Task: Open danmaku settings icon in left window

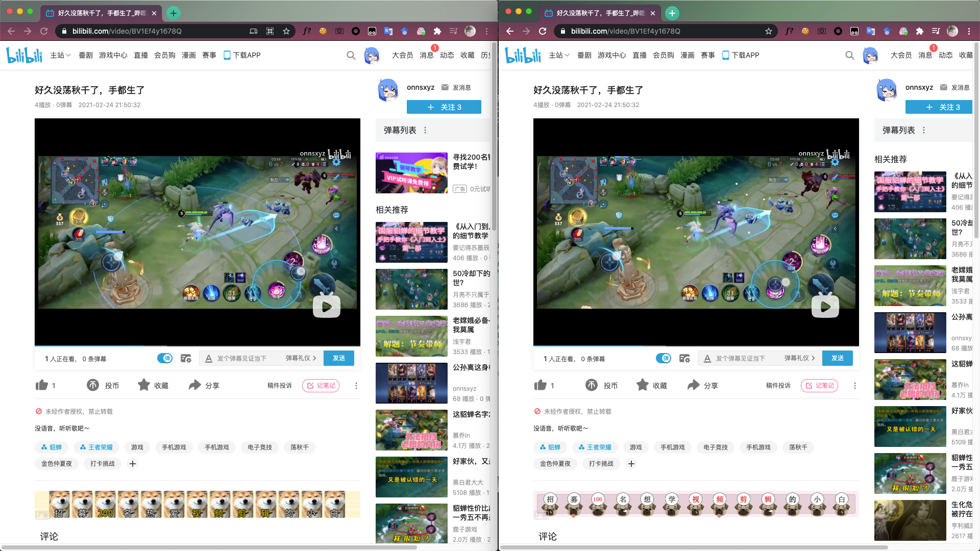Action: [x=186, y=358]
